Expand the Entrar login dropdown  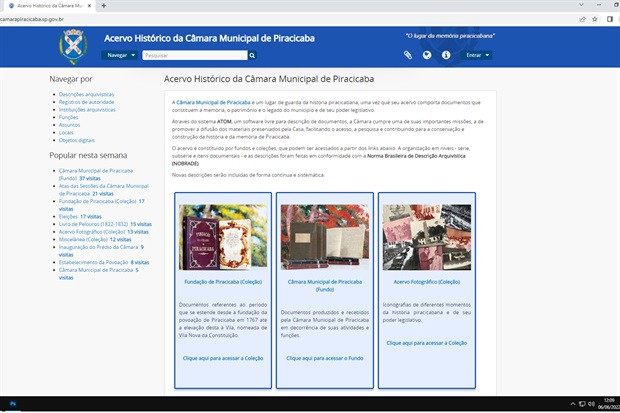point(477,55)
